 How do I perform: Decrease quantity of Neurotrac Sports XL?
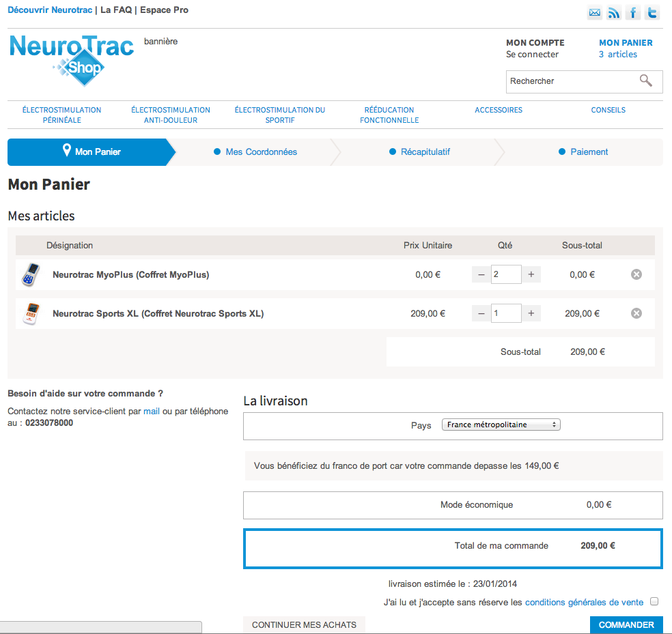click(x=481, y=313)
